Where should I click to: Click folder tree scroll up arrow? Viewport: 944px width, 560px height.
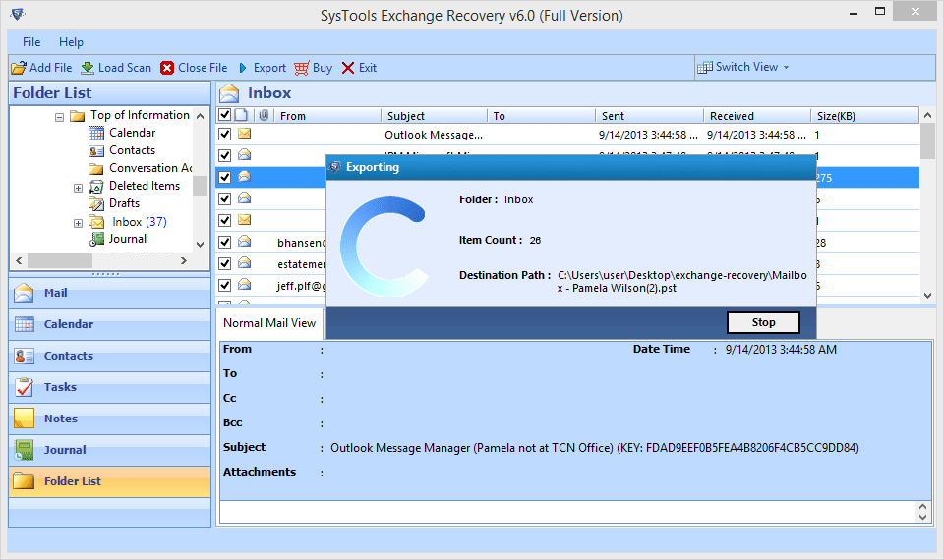tap(201, 116)
